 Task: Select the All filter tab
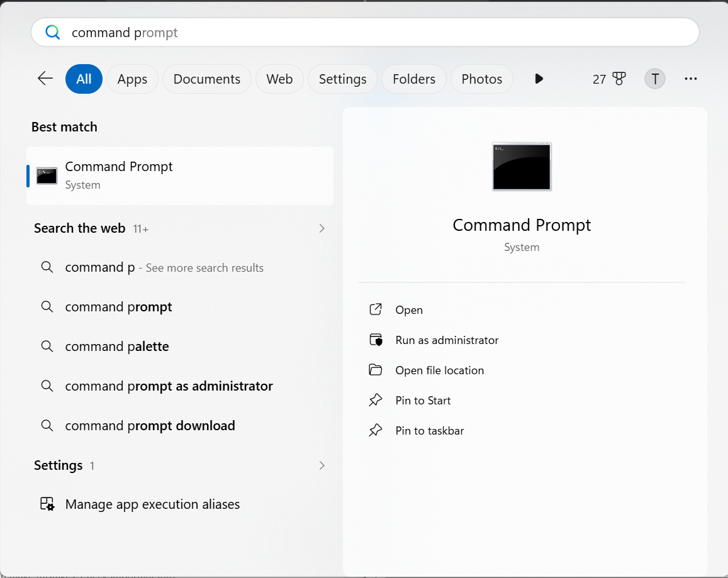84,79
